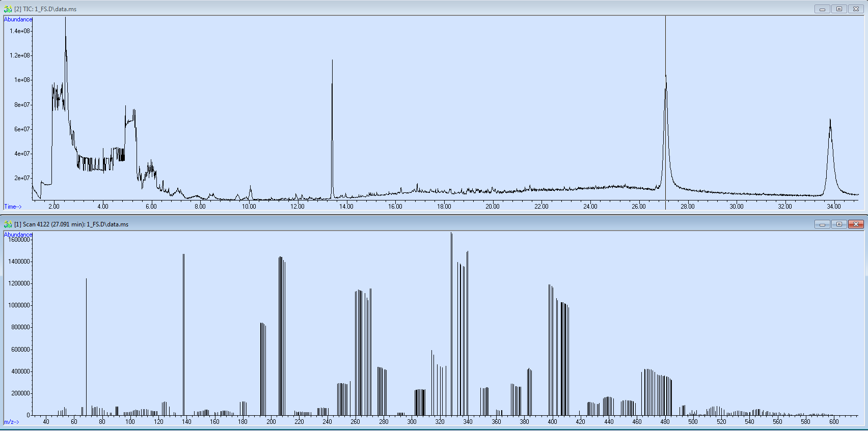868x431 pixels.
Task: Click the Time--> axis label
Action: pos(13,207)
